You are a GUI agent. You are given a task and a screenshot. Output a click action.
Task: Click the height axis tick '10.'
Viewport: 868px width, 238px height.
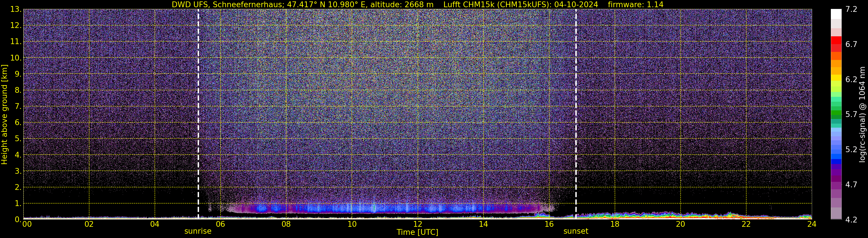point(16,58)
